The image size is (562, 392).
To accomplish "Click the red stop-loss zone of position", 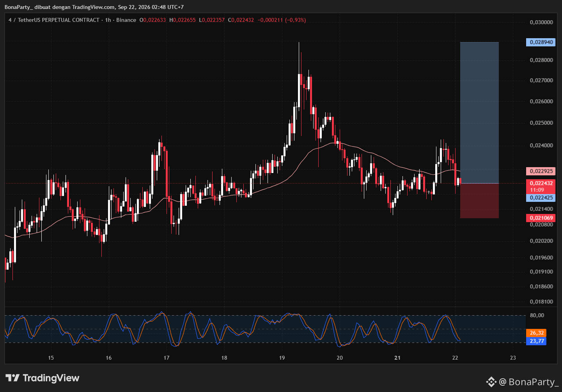I will pos(479,201).
